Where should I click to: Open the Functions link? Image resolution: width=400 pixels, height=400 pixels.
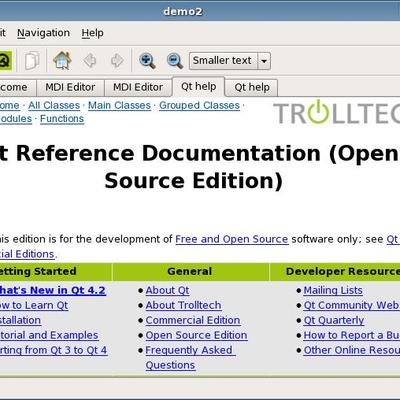coord(62,119)
